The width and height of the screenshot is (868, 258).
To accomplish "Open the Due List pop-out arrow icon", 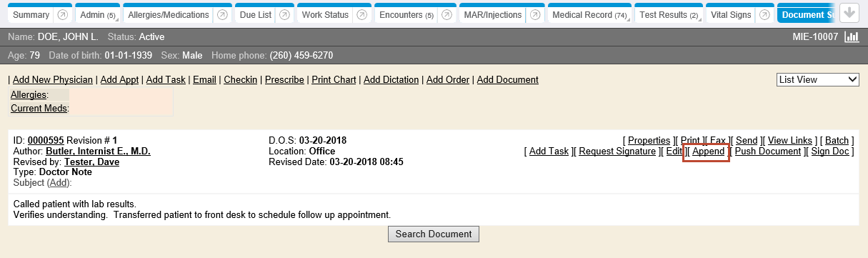I will pos(285,15).
